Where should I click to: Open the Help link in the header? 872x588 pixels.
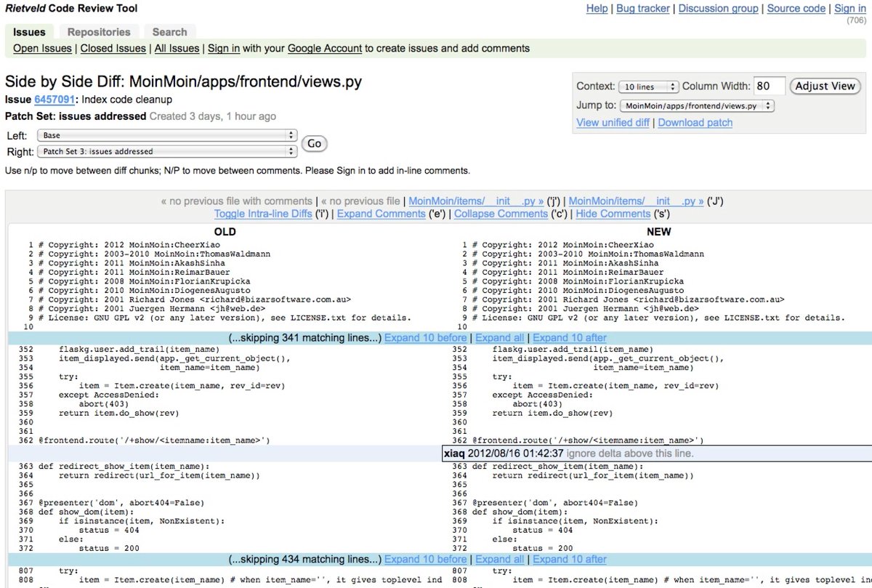[597, 9]
